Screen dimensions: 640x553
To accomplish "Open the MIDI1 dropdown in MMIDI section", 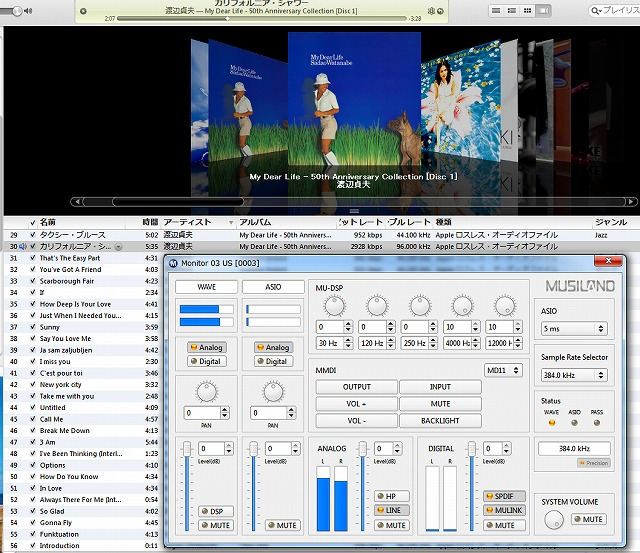I will [503, 371].
